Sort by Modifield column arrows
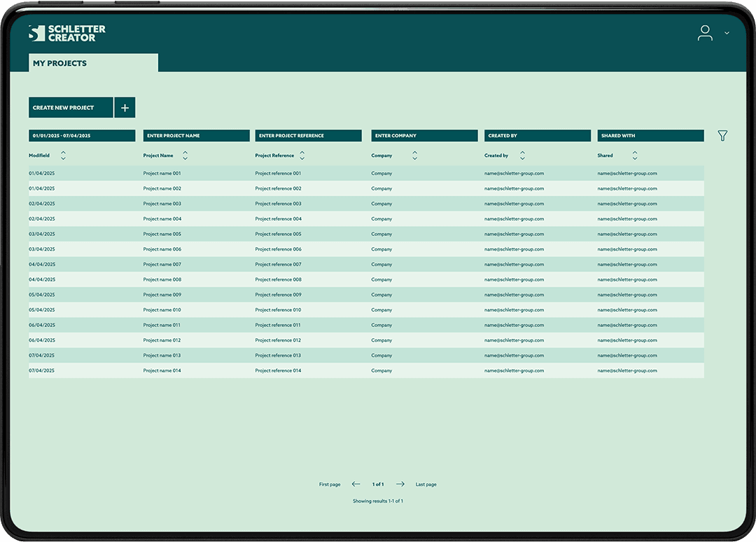 tap(63, 155)
